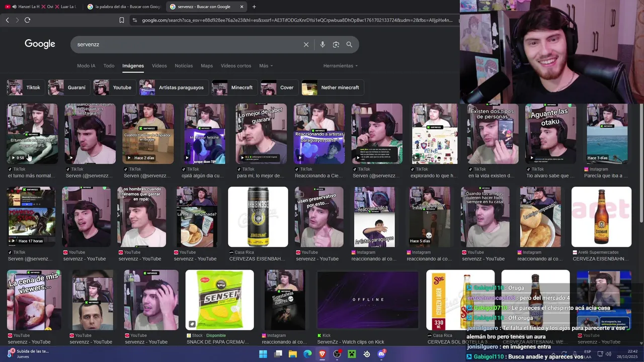644x362 pixels.
Task: Switch to 'la palabra del dia' browser tab
Action: (x=123, y=7)
